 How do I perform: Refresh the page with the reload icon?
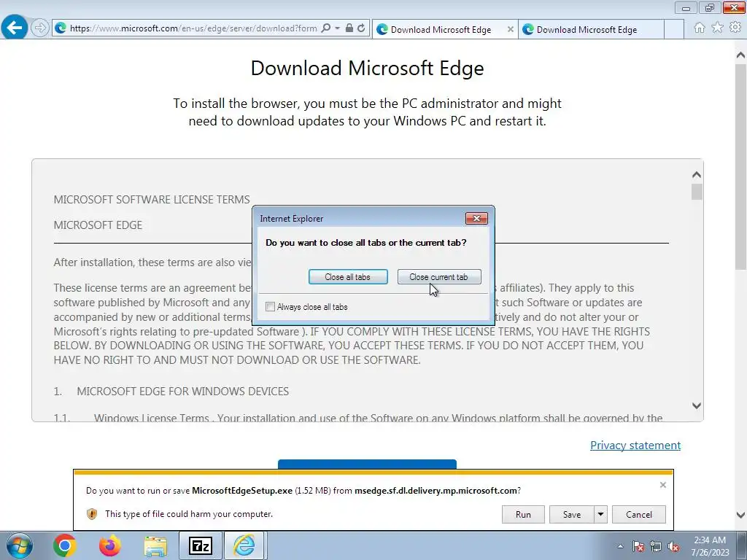pos(361,28)
